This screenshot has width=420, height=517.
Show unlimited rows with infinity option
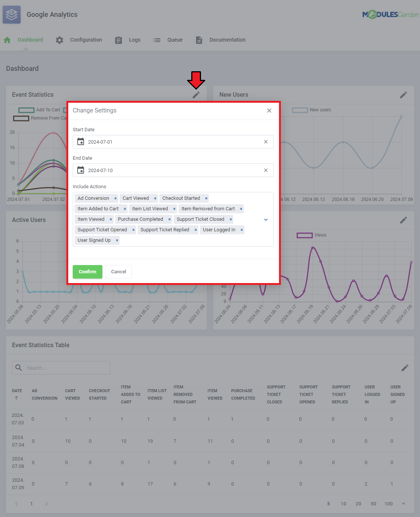point(403,504)
